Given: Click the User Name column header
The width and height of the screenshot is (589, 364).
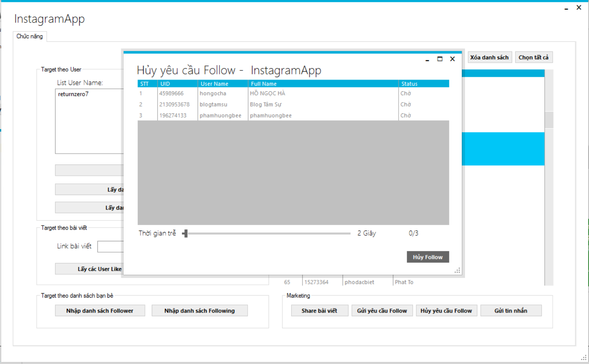Looking at the screenshot, I should coord(223,84).
